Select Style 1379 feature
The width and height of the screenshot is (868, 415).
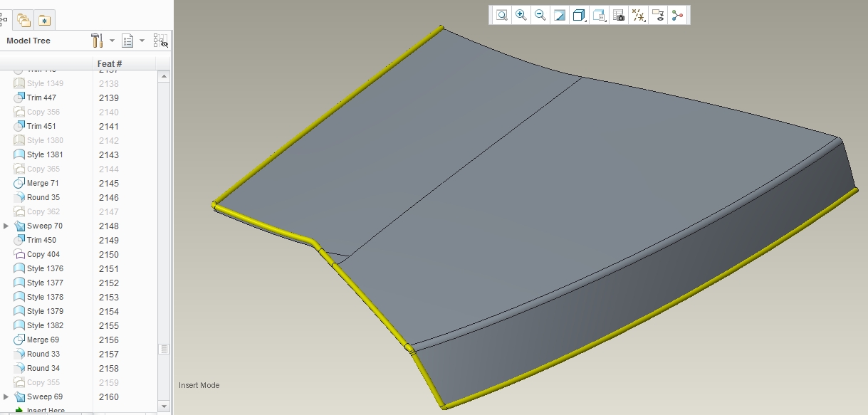click(45, 311)
